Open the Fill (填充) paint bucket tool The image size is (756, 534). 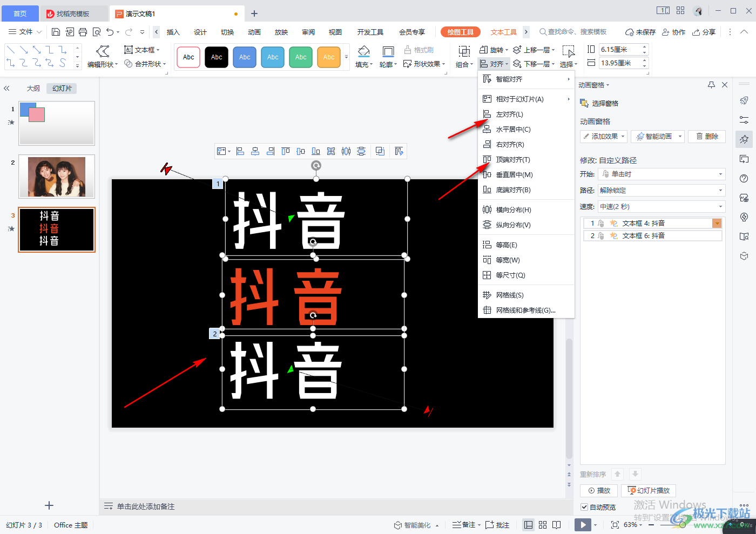click(364, 57)
